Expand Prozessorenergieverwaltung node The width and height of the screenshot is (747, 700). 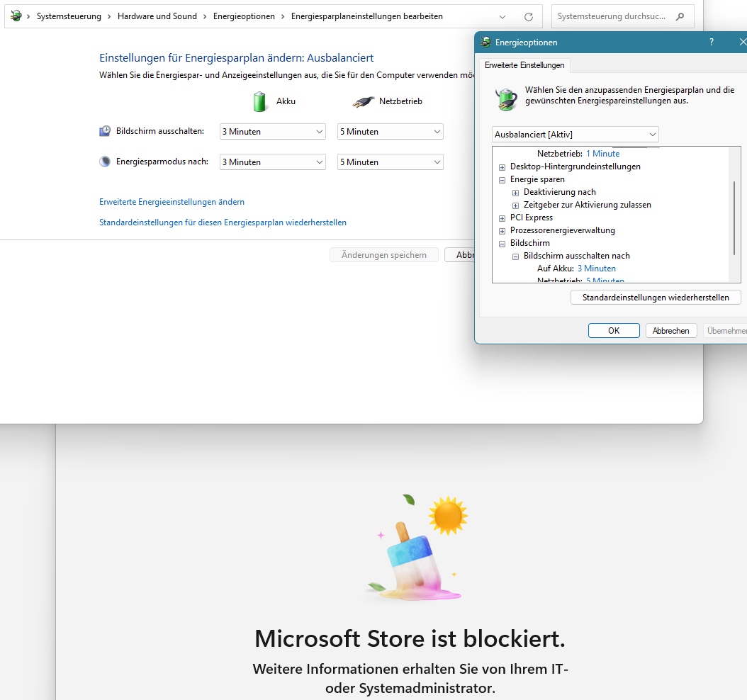point(502,231)
